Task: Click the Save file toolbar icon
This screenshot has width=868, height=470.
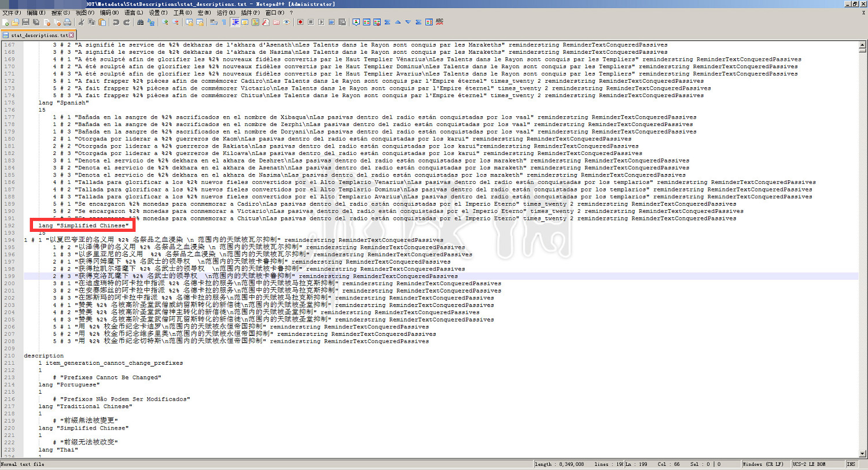Action: click(25, 23)
